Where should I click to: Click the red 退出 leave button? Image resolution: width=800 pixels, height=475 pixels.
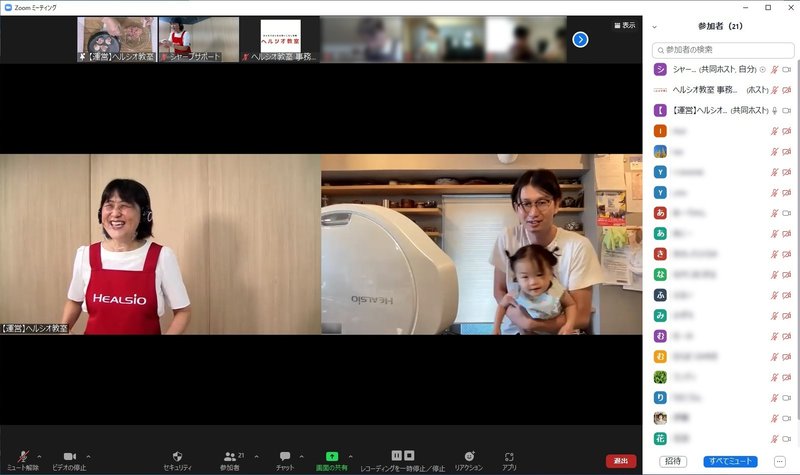tap(621, 461)
